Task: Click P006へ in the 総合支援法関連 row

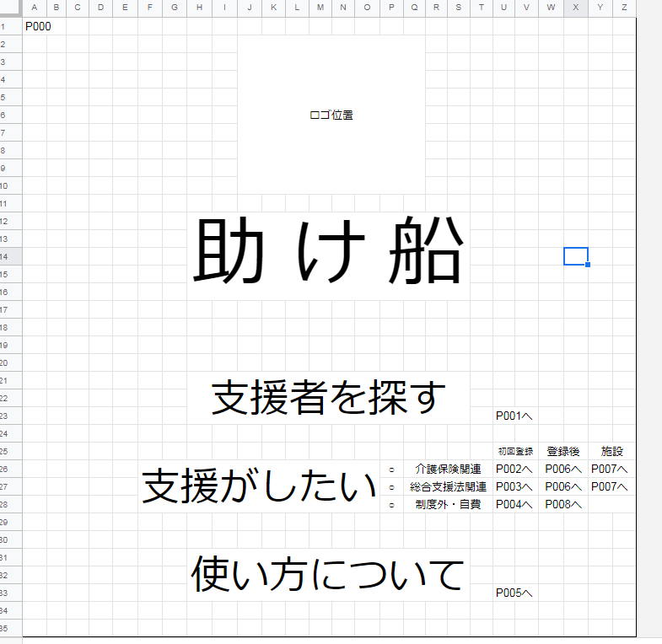Action: pos(563,487)
